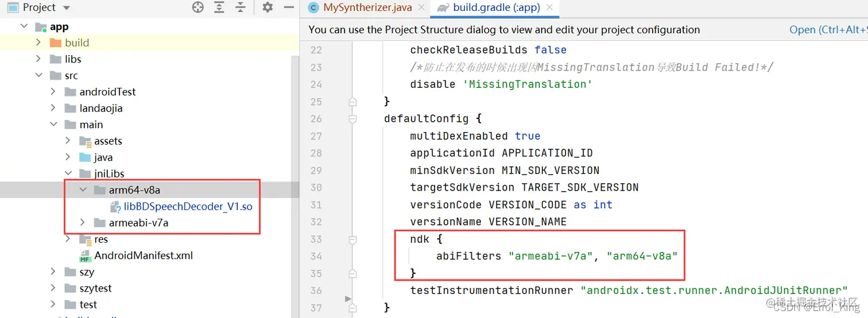Collapse the app module node

pos(24,26)
